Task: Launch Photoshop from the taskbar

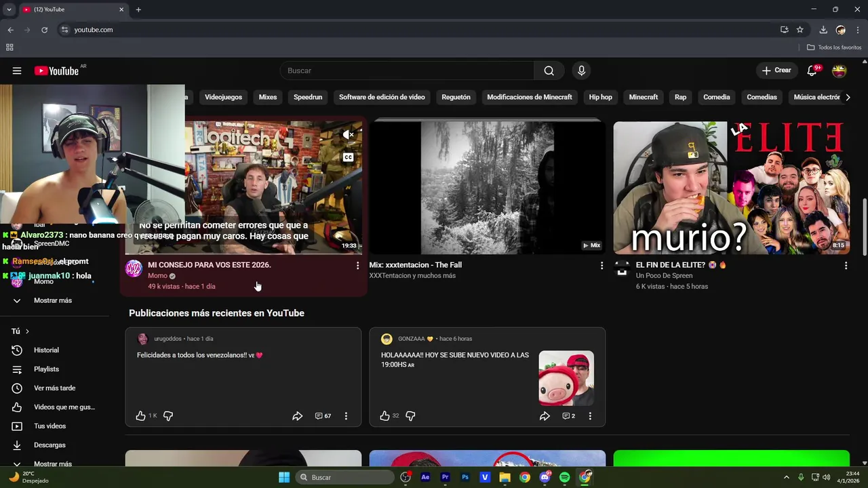Action: tap(465, 477)
